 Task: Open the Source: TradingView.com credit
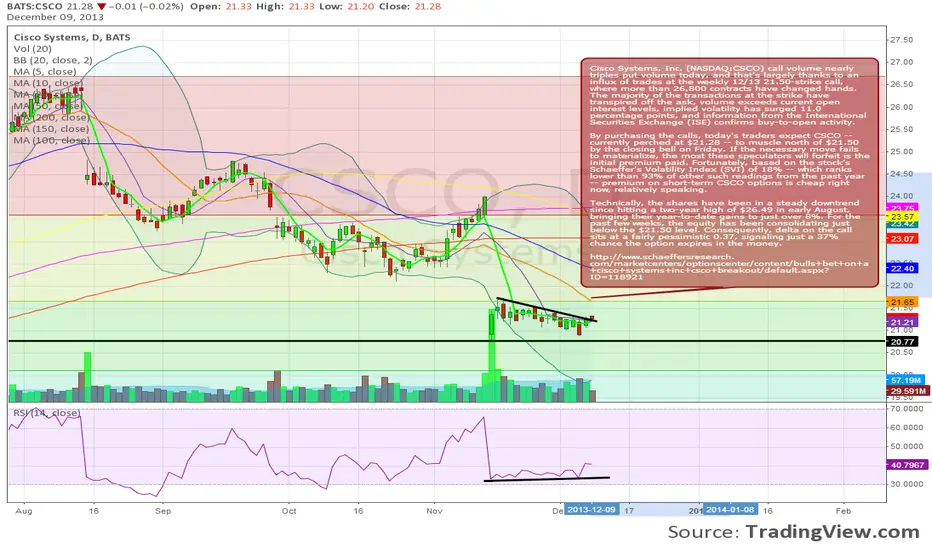pos(794,532)
